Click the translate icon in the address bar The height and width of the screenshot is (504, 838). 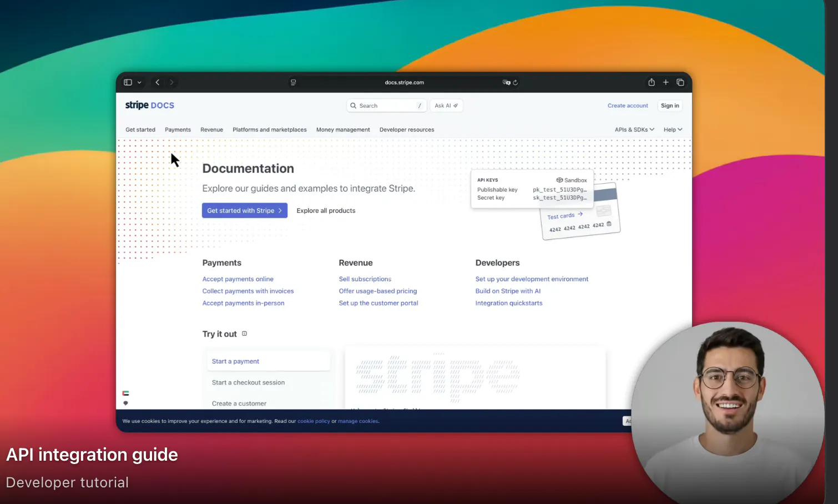(506, 82)
